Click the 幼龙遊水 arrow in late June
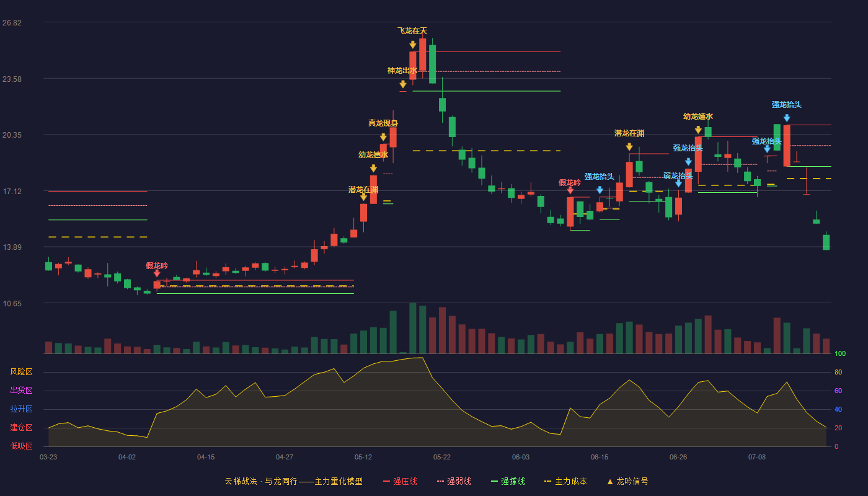This screenshot has width=868, height=496. tap(698, 130)
